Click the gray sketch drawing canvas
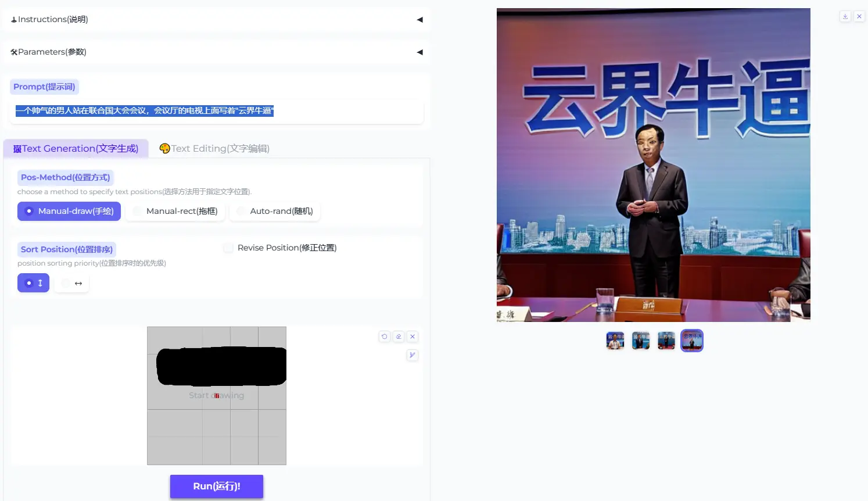The image size is (868, 501). tap(217, 396)
